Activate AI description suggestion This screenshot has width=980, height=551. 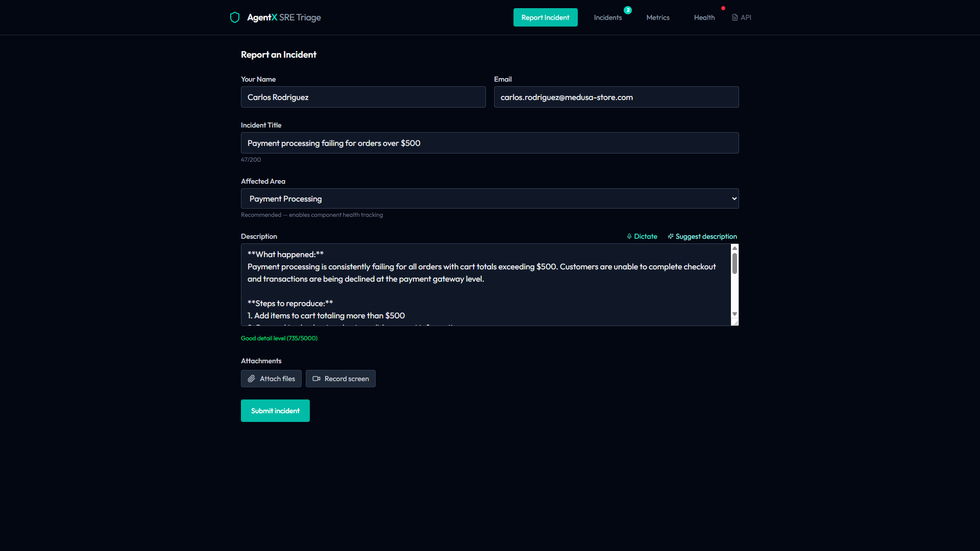(702, 236)
